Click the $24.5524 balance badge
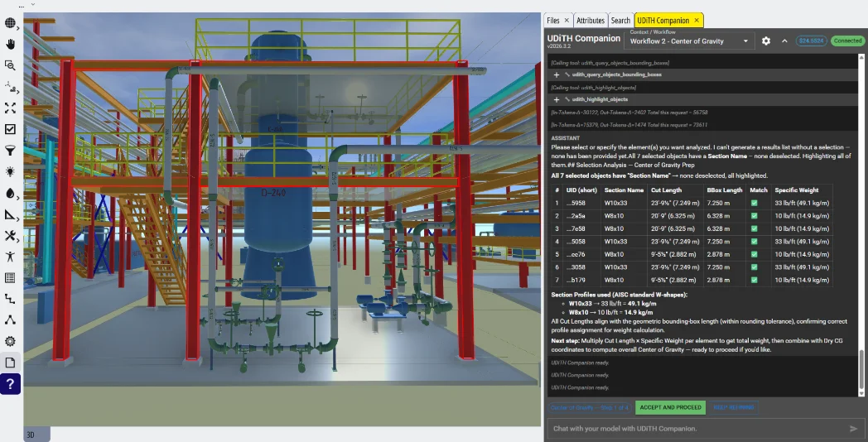This screenshot has width=868, height=442. click(811, 41)
